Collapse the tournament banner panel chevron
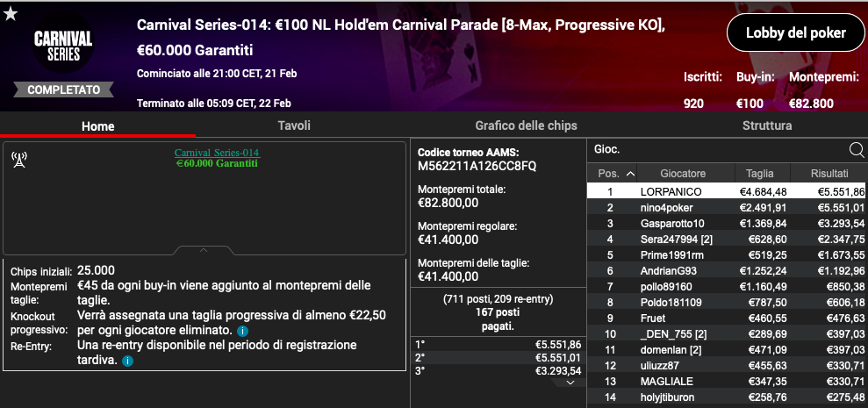The image size is (868, 408). point(204,250)
